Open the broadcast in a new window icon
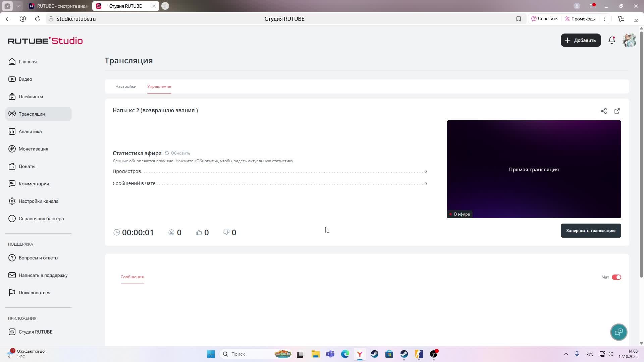This screenshot has width=644, height=362. tap(617, 111)
